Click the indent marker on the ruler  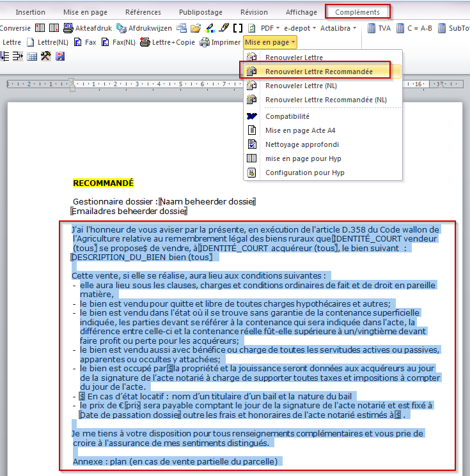[x=72, y=85]
